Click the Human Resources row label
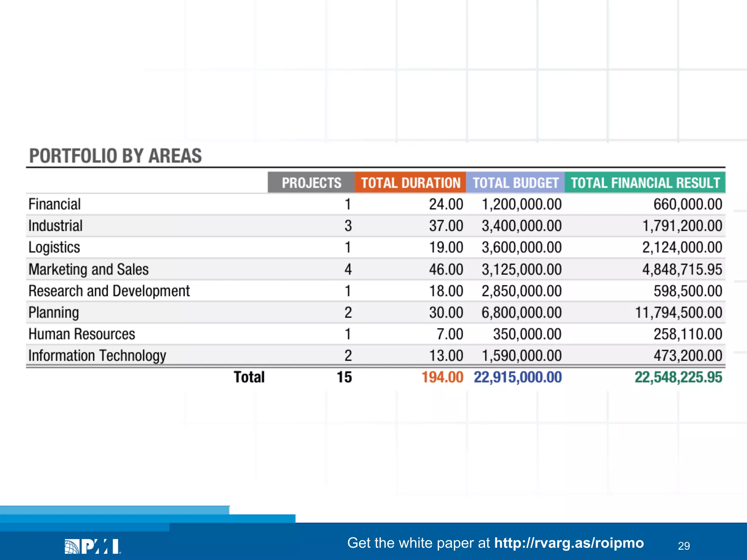747x560 pixels. pos(82,334)
